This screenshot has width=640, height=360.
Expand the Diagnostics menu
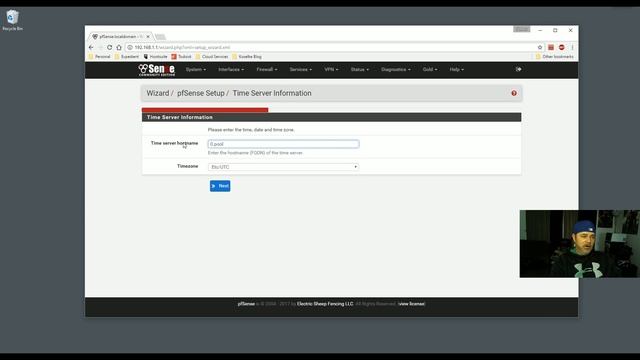tap(396, 69)
